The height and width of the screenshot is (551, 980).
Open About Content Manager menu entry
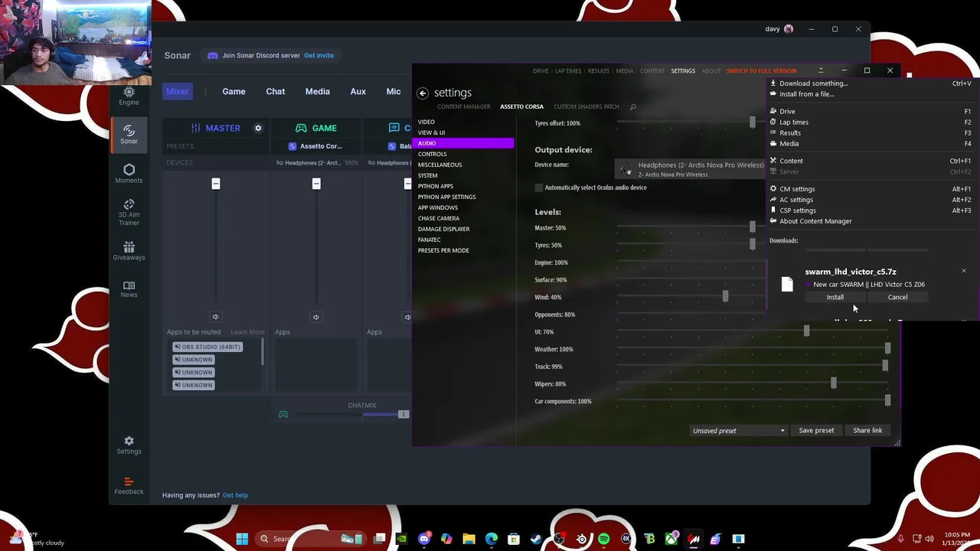[871, 221]
